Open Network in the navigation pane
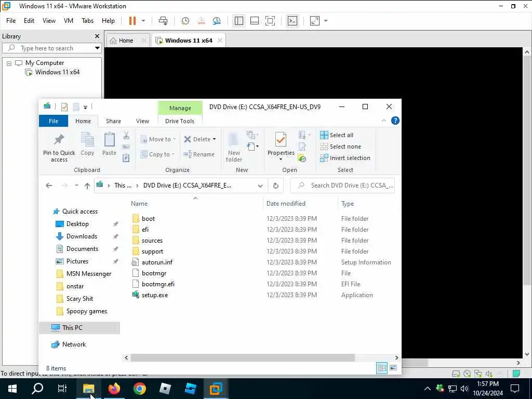532x399 pixels. click(x=74, y=344)
